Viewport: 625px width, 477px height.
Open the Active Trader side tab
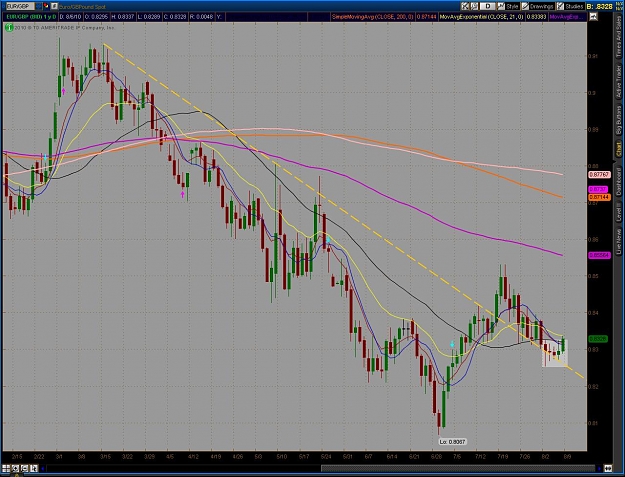(x=619, y=82)
